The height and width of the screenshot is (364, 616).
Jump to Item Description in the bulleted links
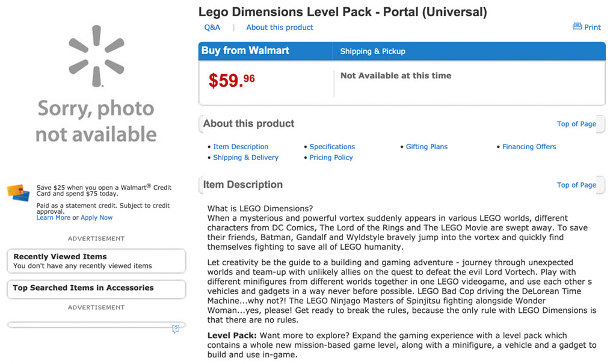241,147
